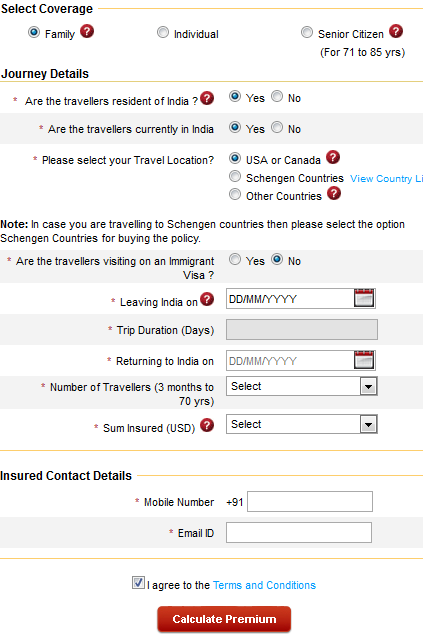The width and height of the screenshot is (423, 634).
Task: Expand the Sum Insured dropdown
Action: click(302, 424)
